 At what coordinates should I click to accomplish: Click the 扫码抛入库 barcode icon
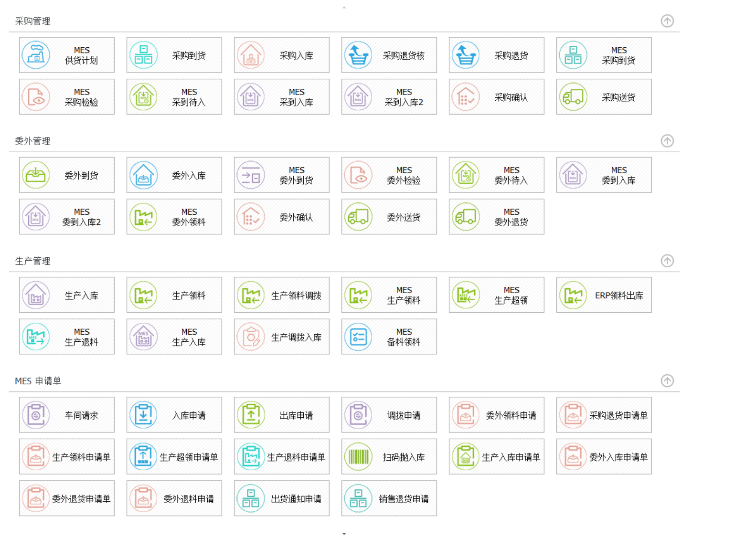358,457
